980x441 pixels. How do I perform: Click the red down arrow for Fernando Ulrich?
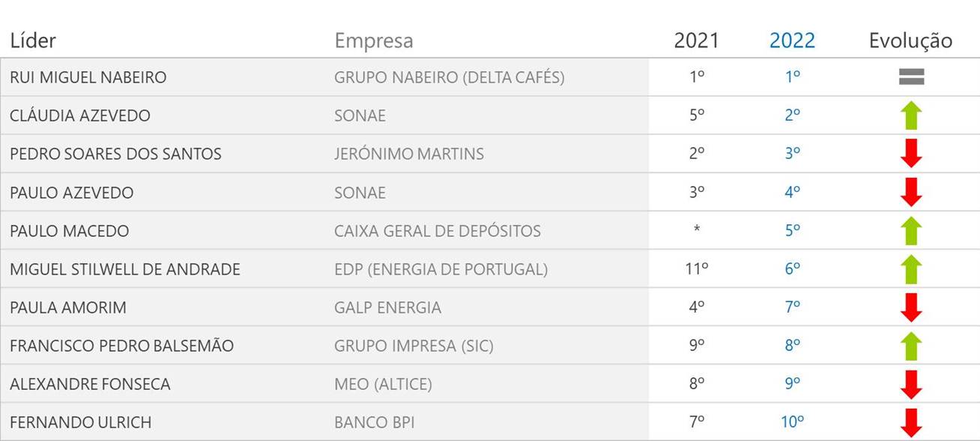911,422
